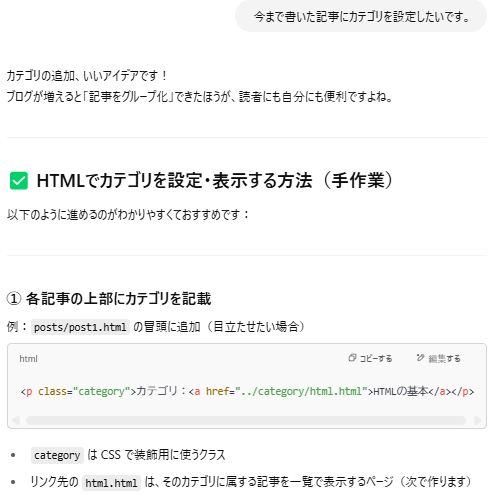
Task: Click the inline code posts/post1.html
Action: 80,327
